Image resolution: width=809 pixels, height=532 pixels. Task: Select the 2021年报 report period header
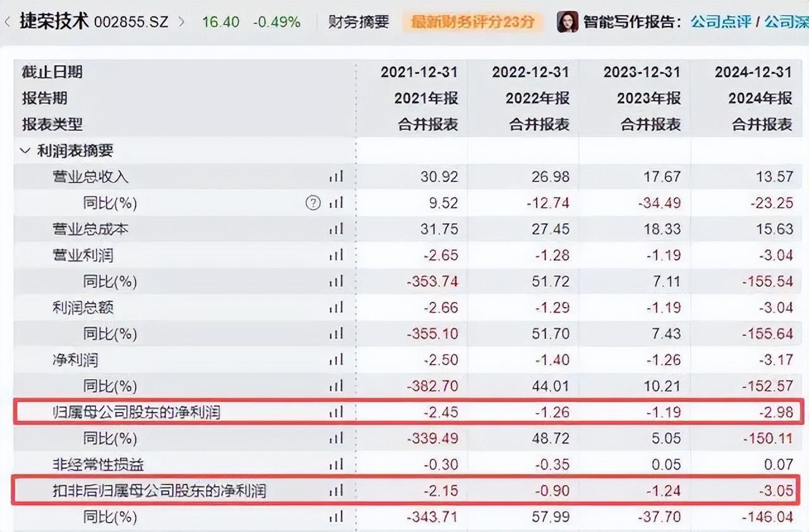426,99
